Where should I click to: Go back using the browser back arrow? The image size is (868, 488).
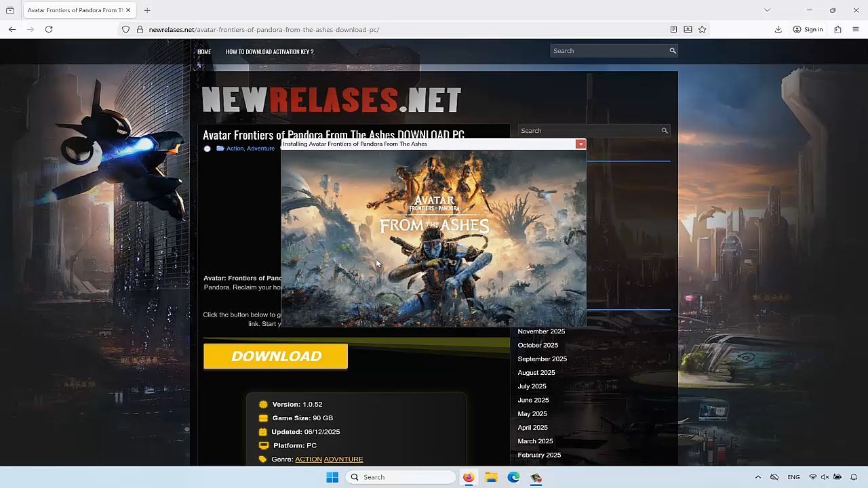[x=12, y=29]
